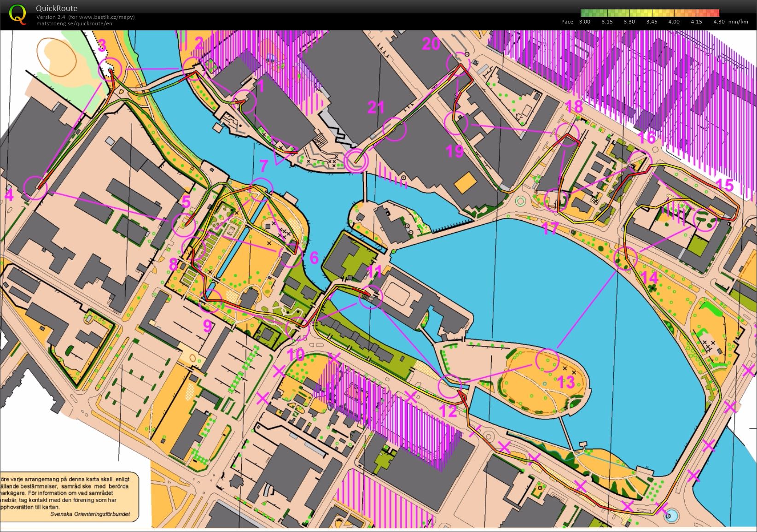Click control number 14 label
The width and height of the screenshot is (757, 532).
[x=650, y=277]
